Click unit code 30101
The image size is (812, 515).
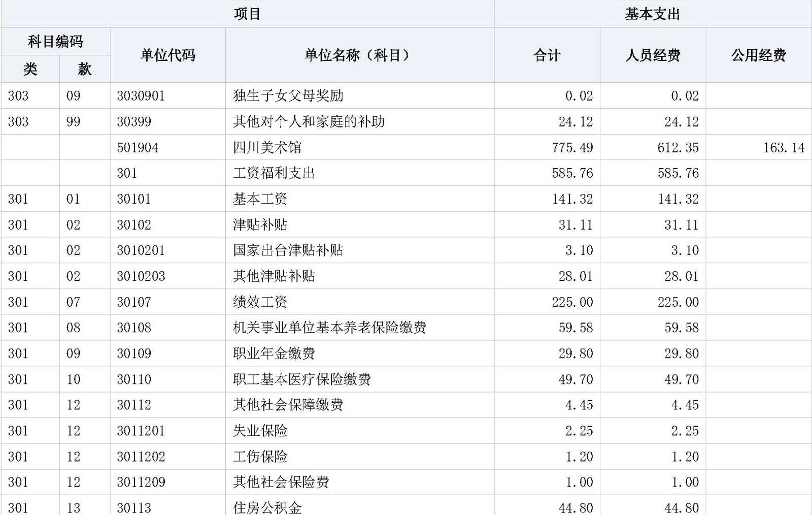click(134, 199)
